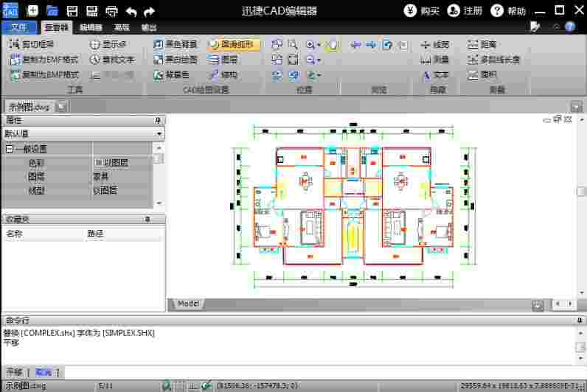Click the 购买 purchase button
The width and height of the screenshot is (587, 392).
pyautogui.click(x=421, y=10)
